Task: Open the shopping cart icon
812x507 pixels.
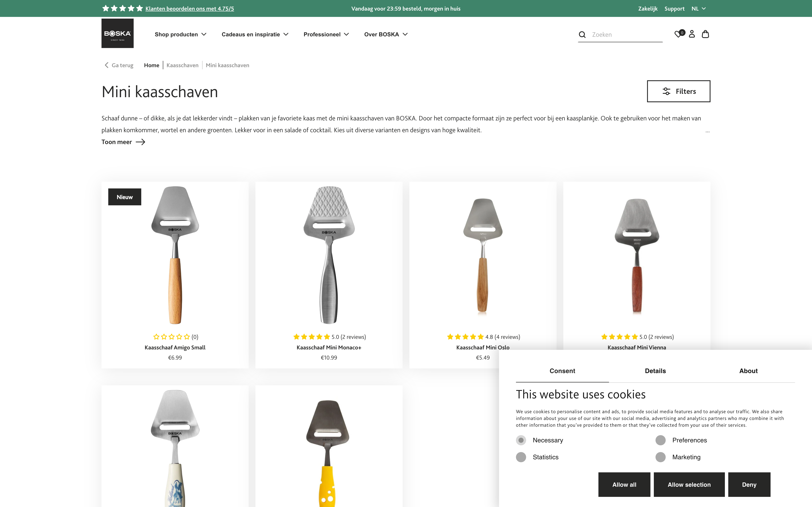Action: pyautogui.click(x=705, y=34)
